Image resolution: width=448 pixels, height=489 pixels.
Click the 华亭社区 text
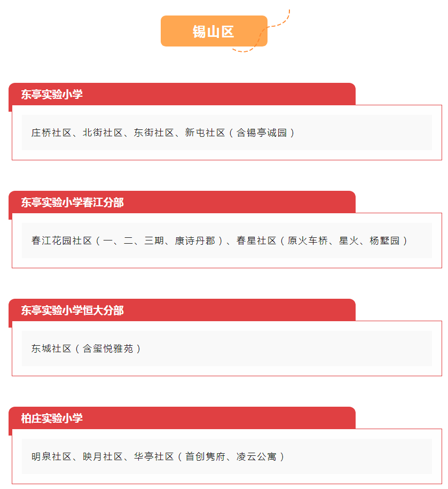[154, 456]
